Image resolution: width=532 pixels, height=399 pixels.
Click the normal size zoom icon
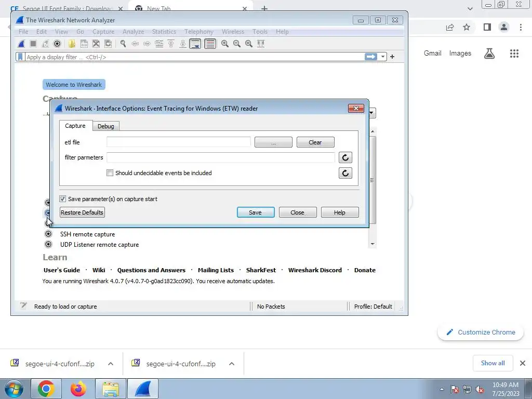pyautogui.click(x=249, y=44)
